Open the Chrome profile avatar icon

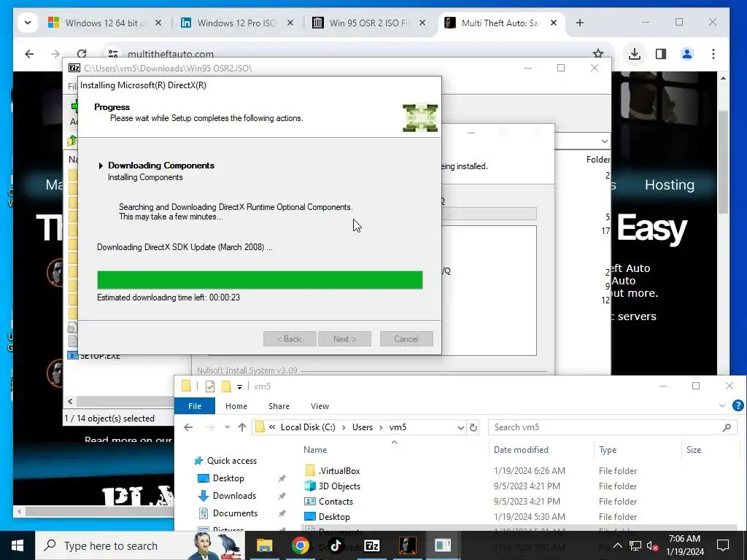click(x=687, y=54)
